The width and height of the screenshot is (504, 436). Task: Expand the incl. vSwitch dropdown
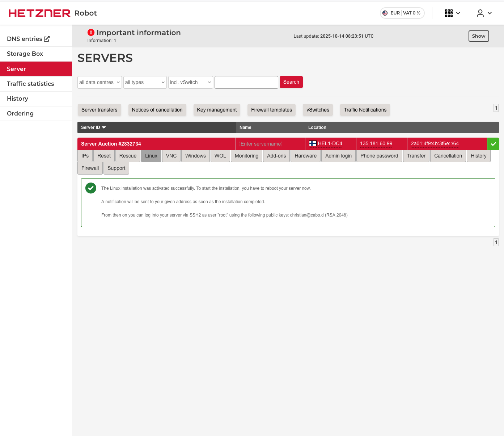tap(190, 82)
